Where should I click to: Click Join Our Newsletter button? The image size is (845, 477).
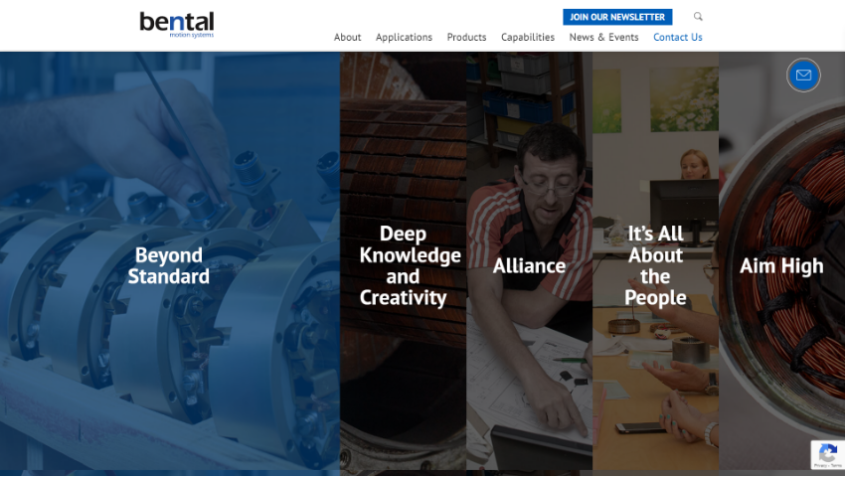(618, 17)
